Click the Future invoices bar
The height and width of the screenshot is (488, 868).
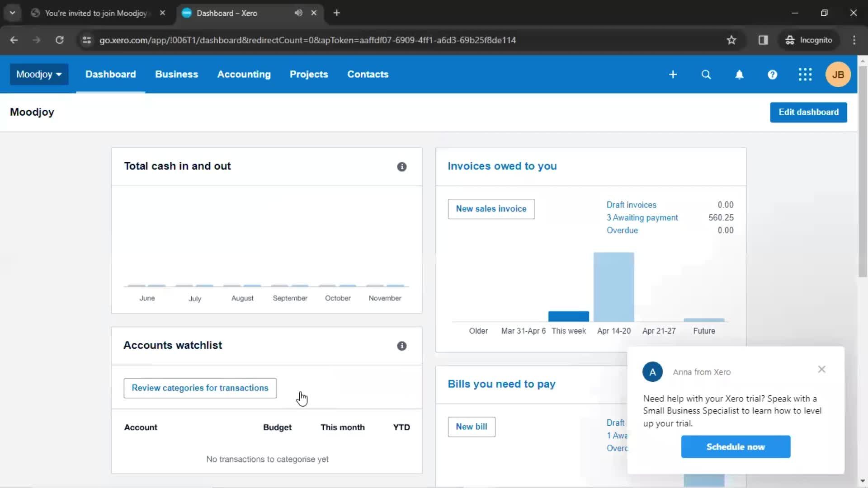[x=704, y=320]
